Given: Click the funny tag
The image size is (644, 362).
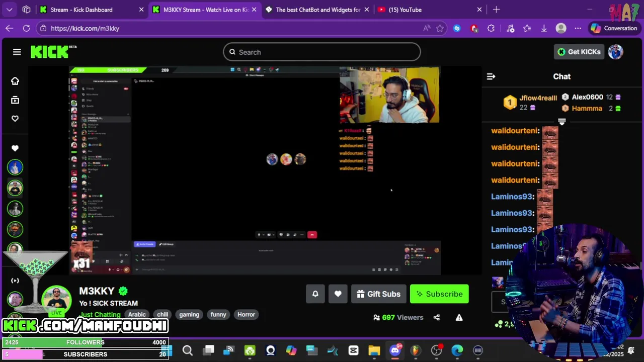Looking at the screenshot, I should [218, 314].
